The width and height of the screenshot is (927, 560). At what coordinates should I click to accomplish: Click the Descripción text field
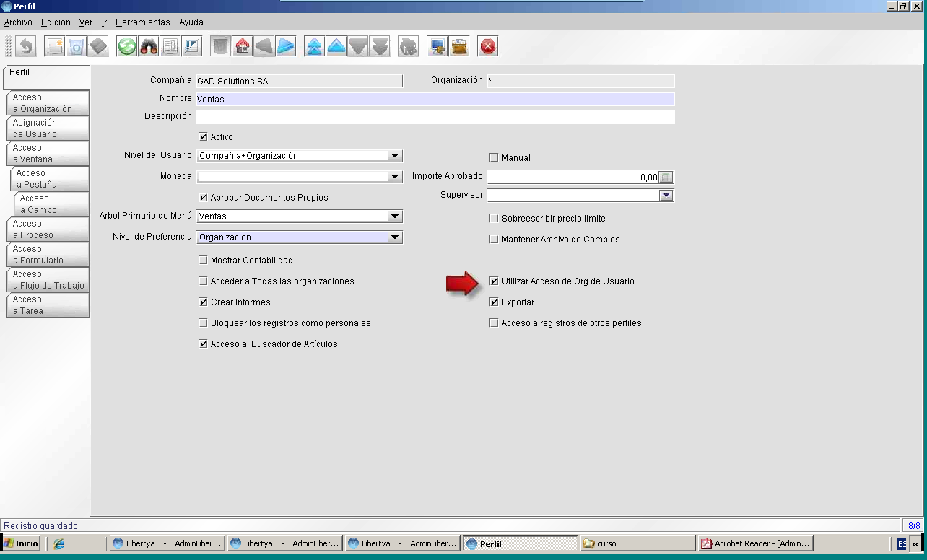[x=435, y=117]
